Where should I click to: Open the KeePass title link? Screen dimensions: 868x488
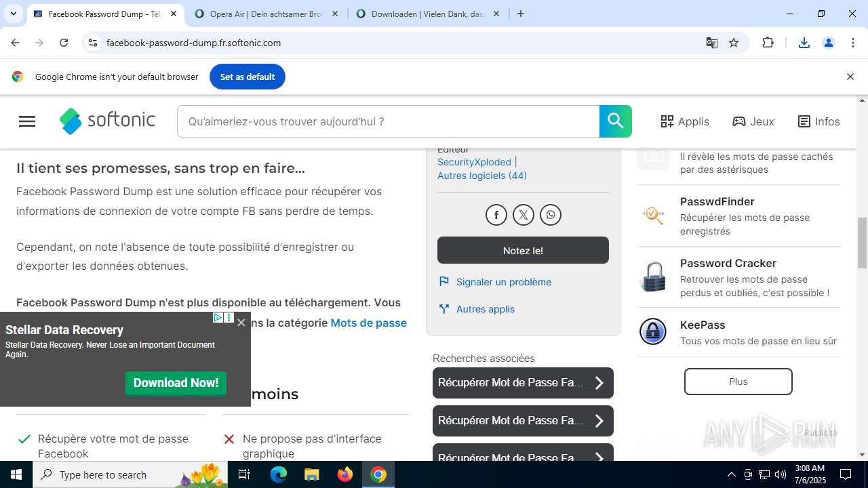pos(703,325)
